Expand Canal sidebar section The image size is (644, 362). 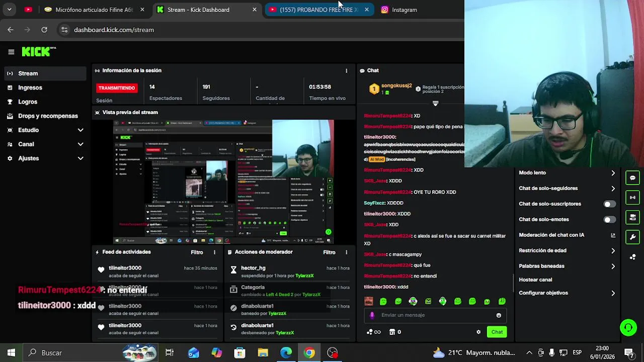coord(44,144)
